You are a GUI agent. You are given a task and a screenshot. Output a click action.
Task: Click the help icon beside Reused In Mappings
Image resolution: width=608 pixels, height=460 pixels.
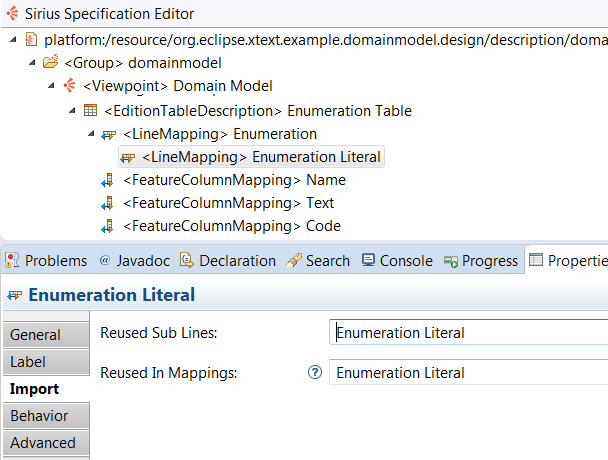[x=315, y=373]
